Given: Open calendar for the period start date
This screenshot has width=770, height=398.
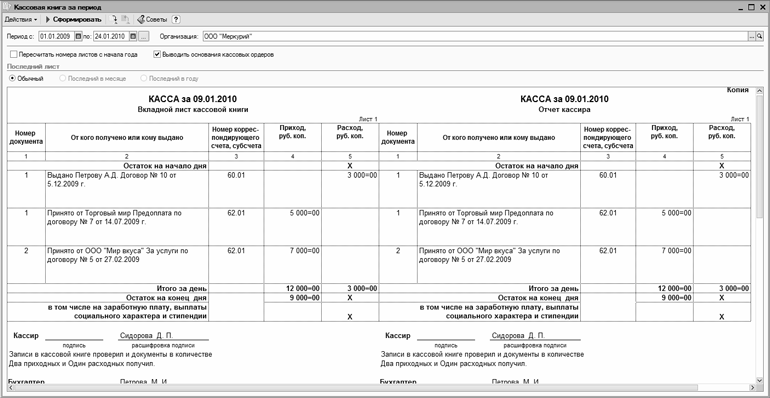Looking at the screenshot, I should click(79, 36).
